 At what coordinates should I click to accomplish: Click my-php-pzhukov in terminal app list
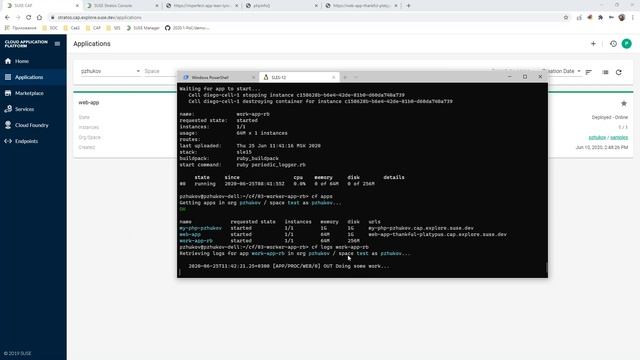point(200,228)
